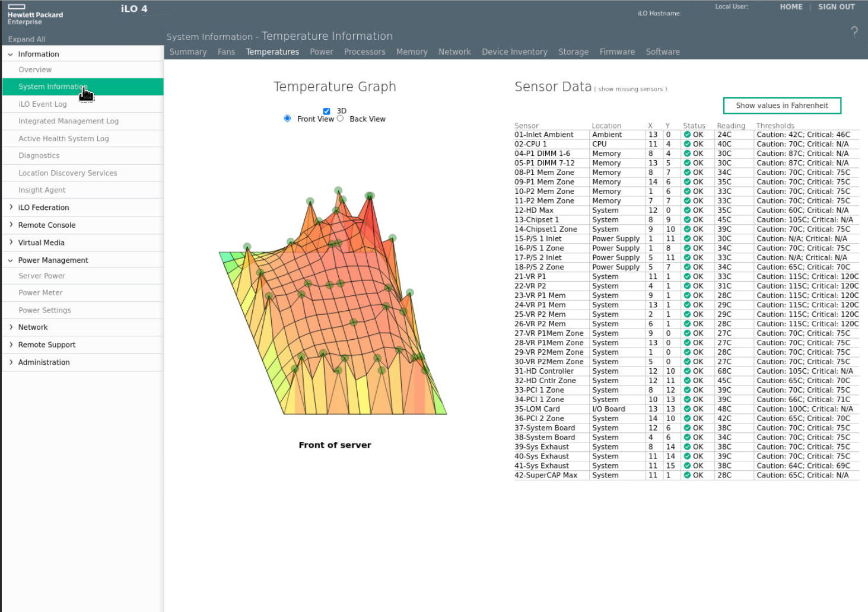Select the Back View radio button

pos(341,119)
